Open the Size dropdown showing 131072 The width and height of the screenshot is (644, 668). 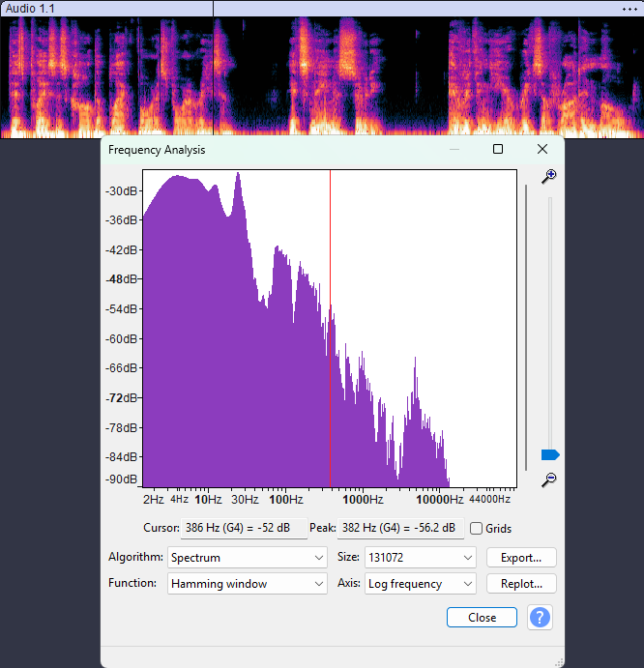tap(421, 557)
